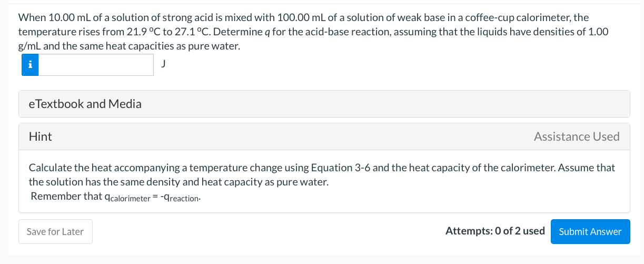Submit the answer with Submit Answer button
This screenshot has width=644, height=264.
tap(590, 231)
